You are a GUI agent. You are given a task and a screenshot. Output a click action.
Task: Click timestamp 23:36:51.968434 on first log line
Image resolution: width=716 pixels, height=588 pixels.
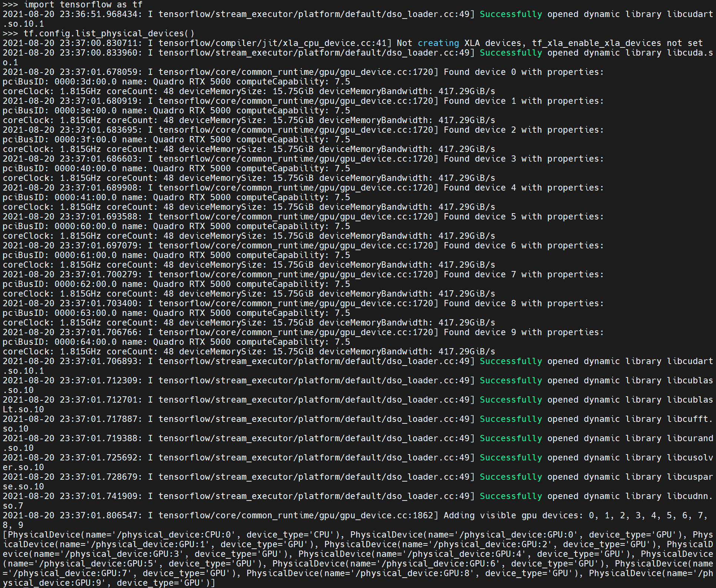98,14
